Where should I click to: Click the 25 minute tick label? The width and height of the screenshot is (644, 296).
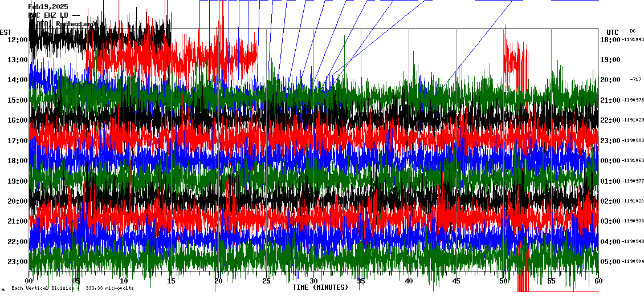266,281
